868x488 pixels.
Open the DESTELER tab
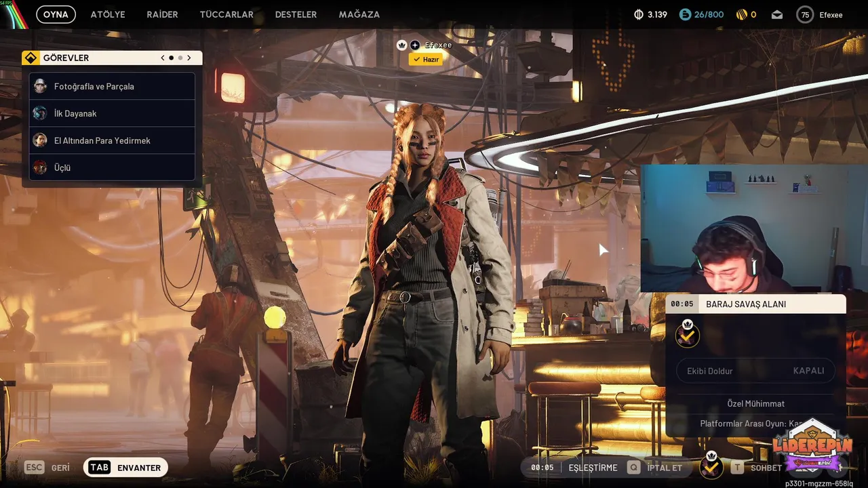coord(296,14)
